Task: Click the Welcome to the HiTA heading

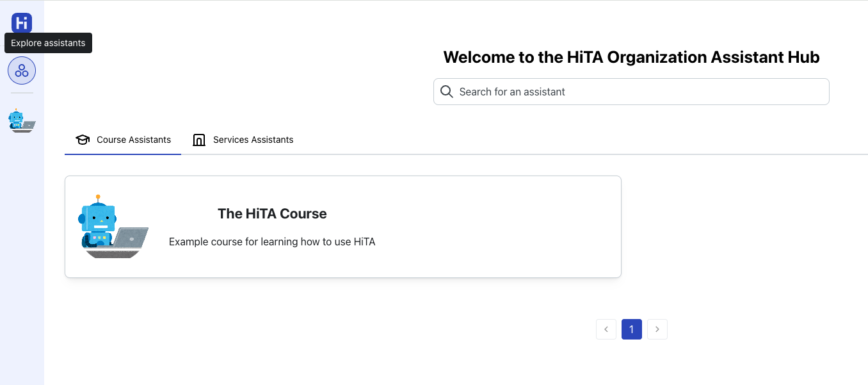Action: 631,57
